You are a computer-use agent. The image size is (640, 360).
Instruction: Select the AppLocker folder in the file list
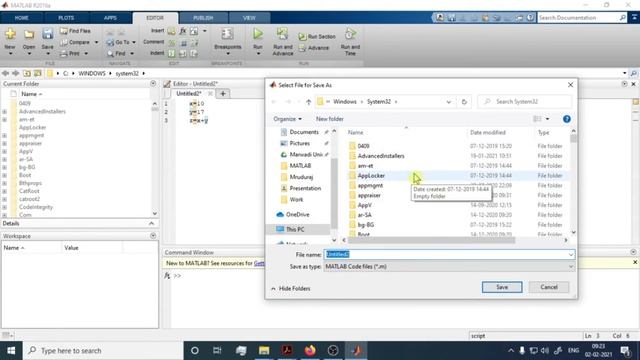point(371,176)
